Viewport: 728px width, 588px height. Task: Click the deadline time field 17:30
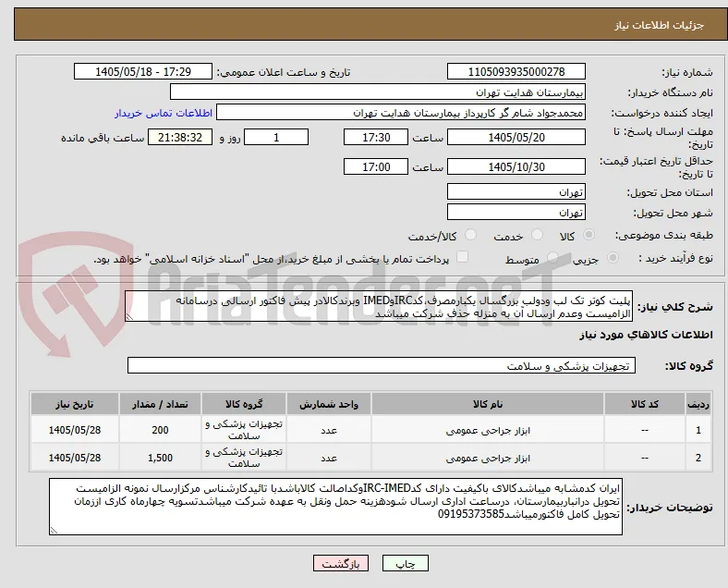pyautogui.click(x=376, y=138)
